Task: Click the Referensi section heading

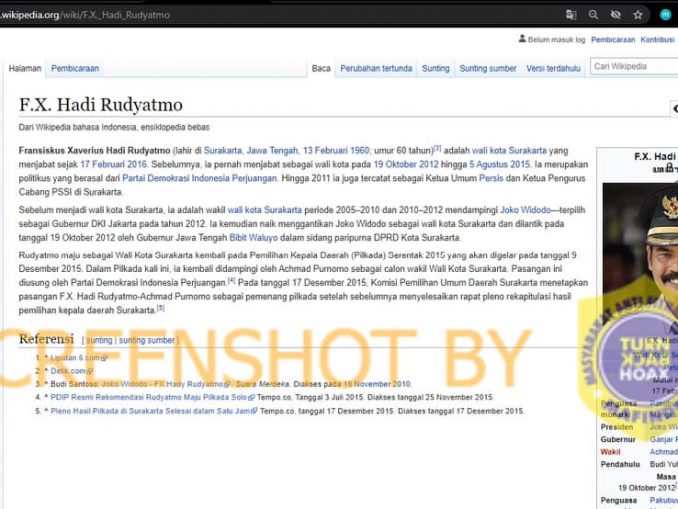Action: pyautogui.click(x=46, y=339)
